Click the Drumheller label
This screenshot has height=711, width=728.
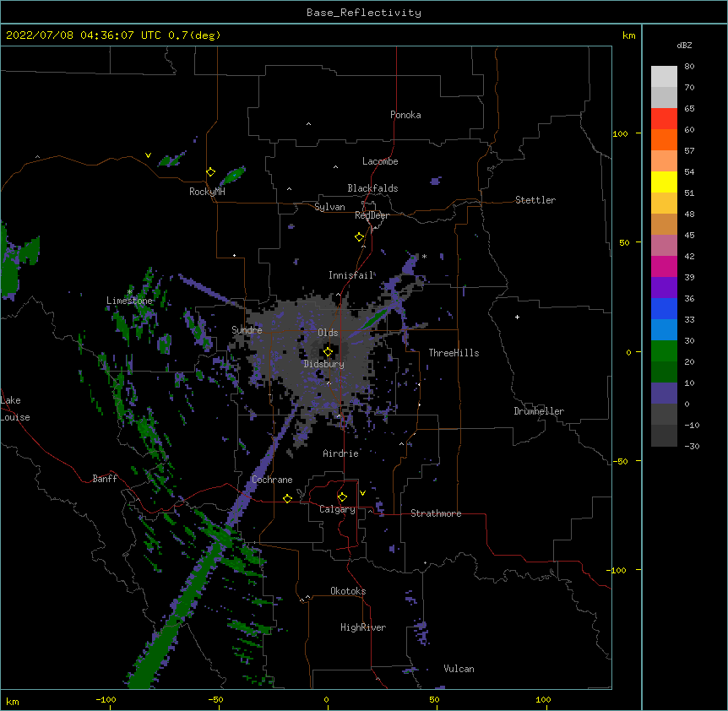pos(539,411)
